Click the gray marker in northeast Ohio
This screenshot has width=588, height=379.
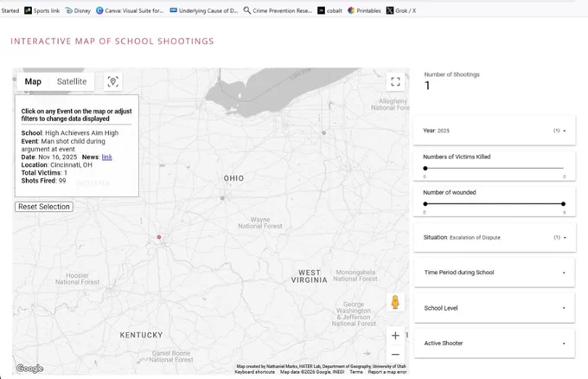point(324,133)
